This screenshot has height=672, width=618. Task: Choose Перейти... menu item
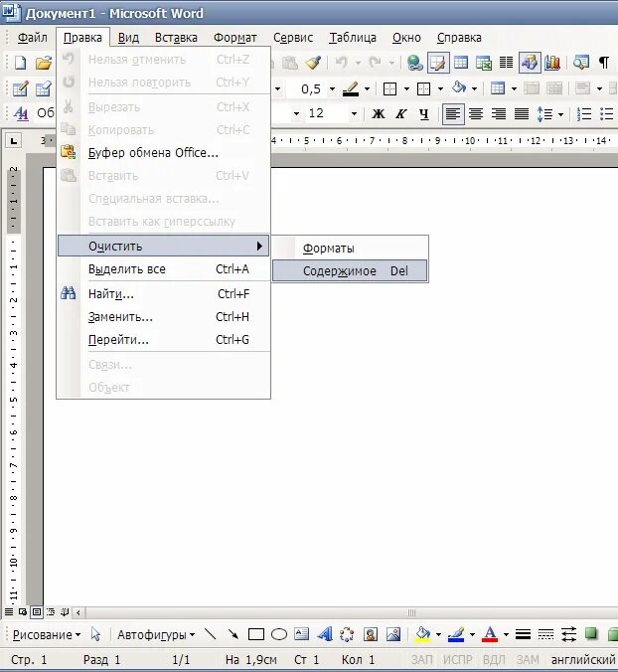pyautogui.click(x=164, y=340)
